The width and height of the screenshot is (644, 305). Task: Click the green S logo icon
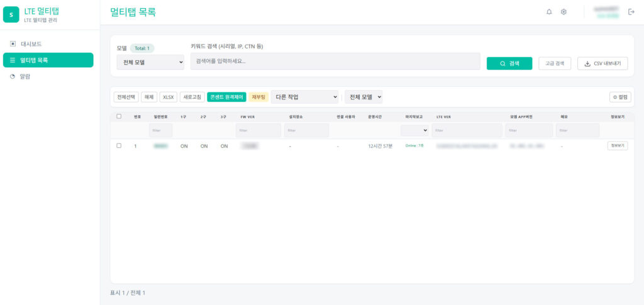[11, 14]
